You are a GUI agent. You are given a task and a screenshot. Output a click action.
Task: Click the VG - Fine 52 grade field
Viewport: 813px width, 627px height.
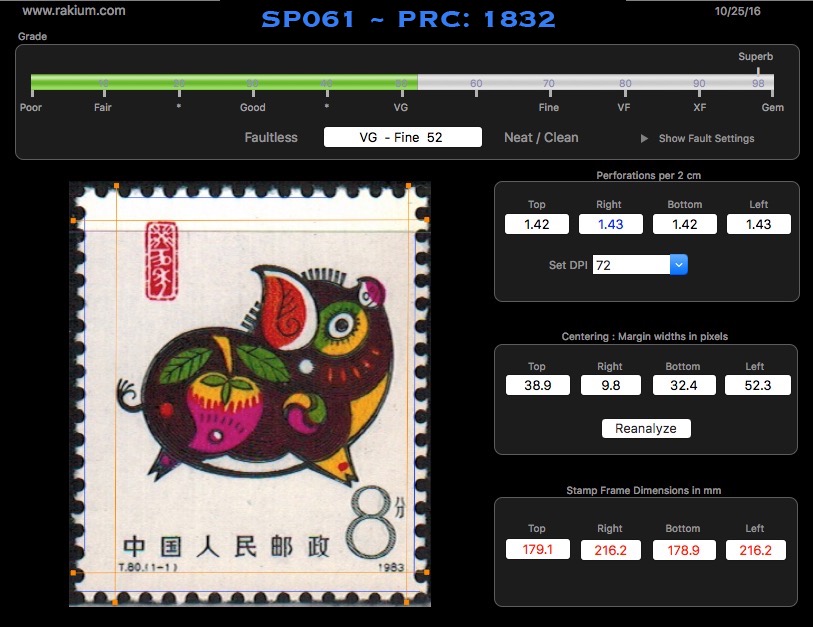tap(402, 137)
